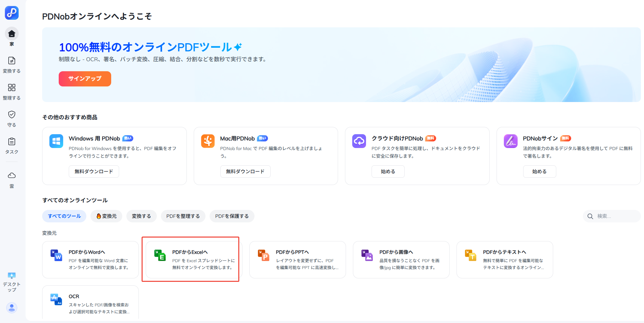Focus the 検索 search input field
Viewport: 644px width, 323px height.
[612, 216]
